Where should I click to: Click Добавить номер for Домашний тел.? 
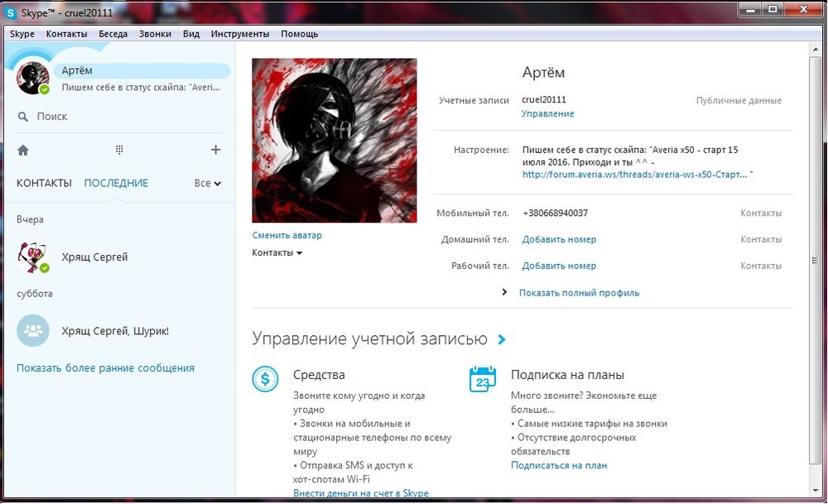559,239
